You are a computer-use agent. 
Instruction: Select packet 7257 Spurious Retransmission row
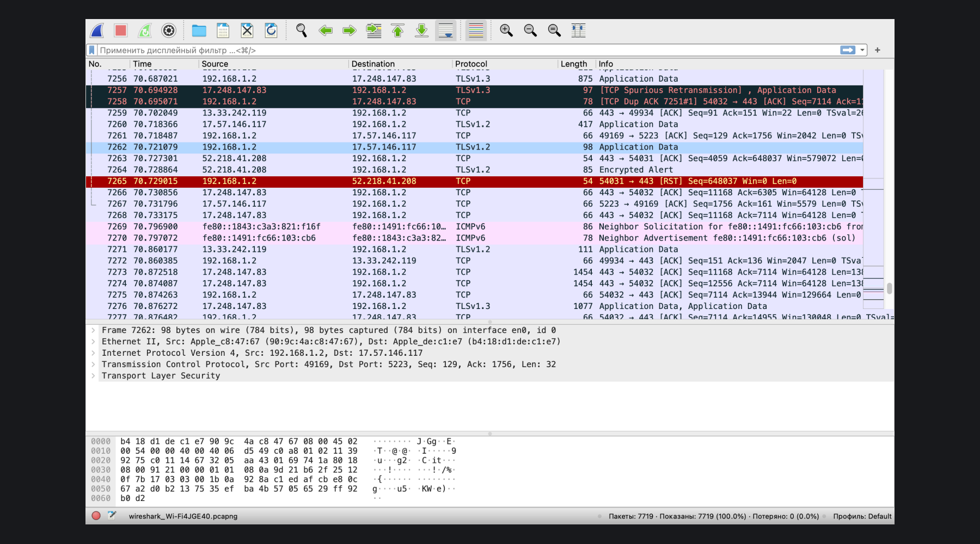pos(474,90)
